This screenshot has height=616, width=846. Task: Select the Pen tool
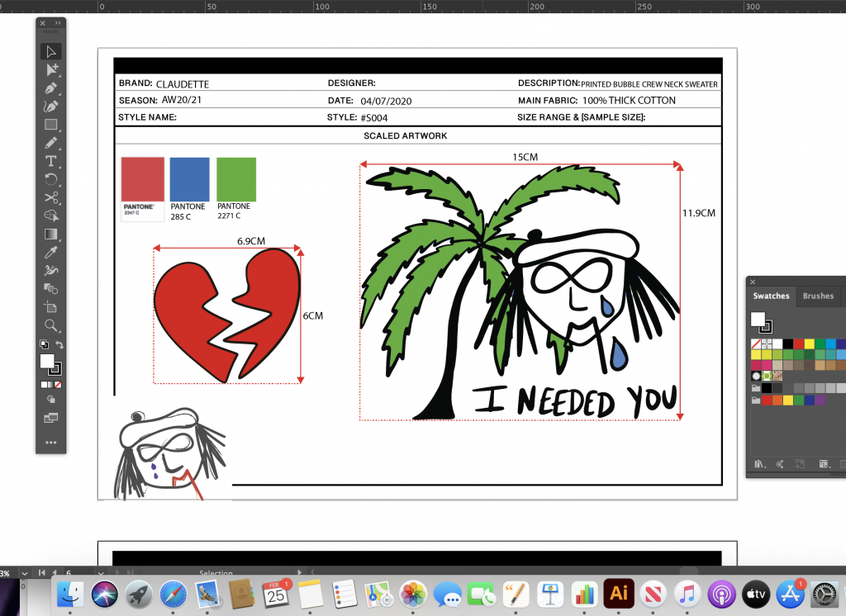point(50,88)
